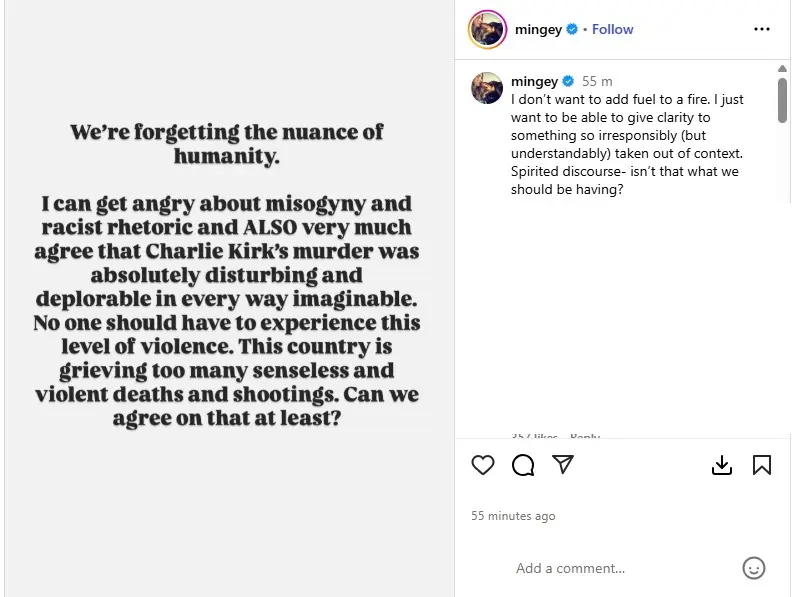
Task: Open mingey's avatar beside the caption
Action: point(487,88)
